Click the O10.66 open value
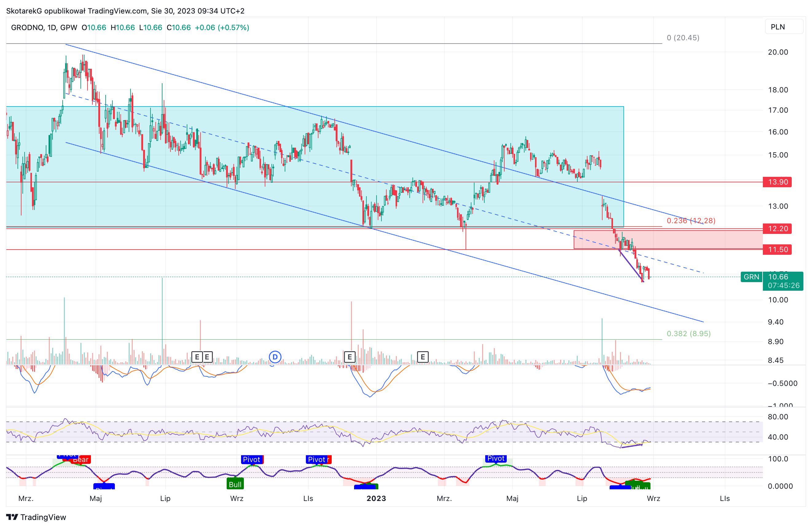This screenshot has width=812, height=528. pos(94,27)
